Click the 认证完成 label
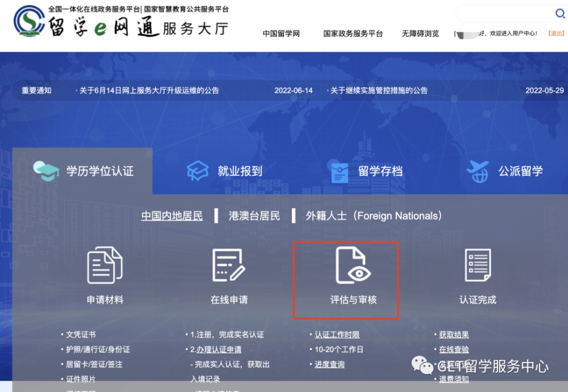This screenshot has height=392, width=568. (478, 300)
